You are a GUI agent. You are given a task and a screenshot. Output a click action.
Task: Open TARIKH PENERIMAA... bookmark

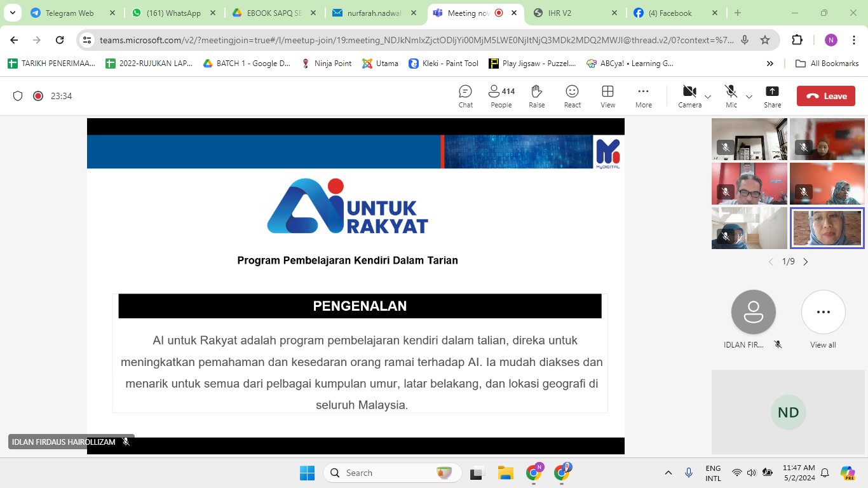tap(52, 64)
